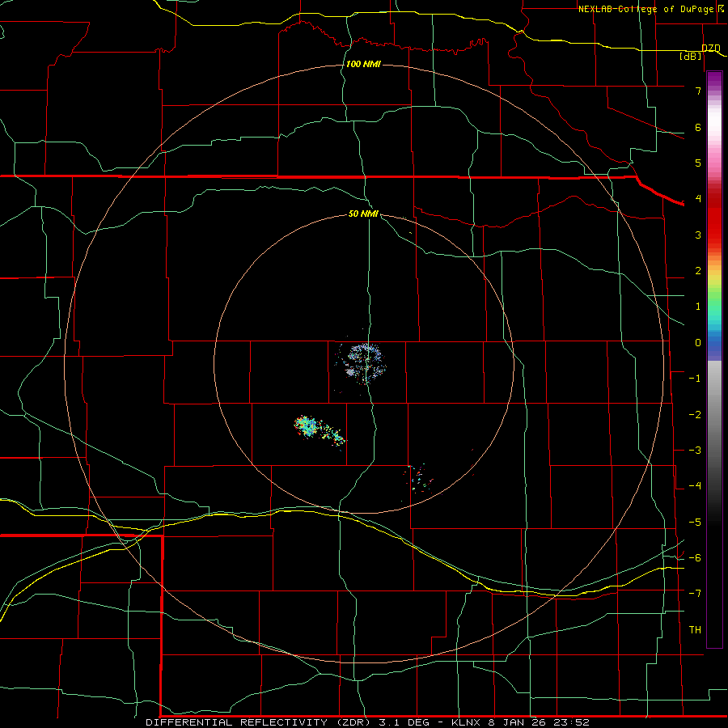Click the cyan-yellow echo blob southwest of center
This screenshot has width=728, height=728.
coord(320,431)
